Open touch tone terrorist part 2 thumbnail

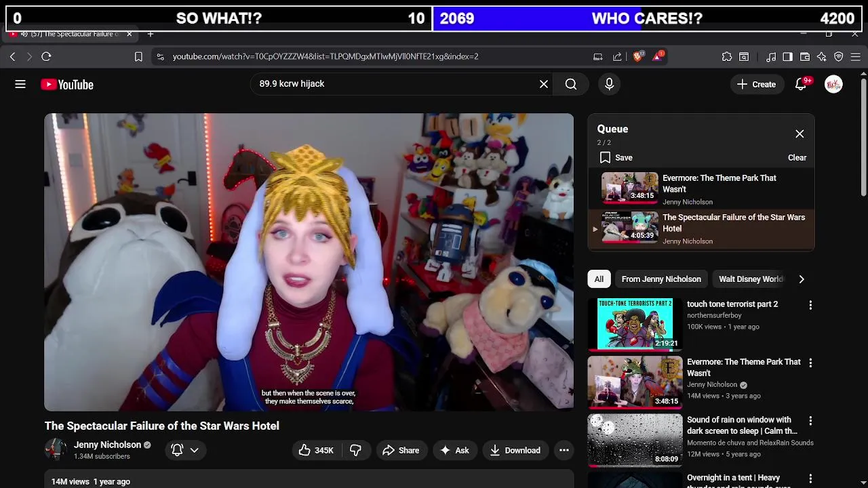click(x=635, y=324)
